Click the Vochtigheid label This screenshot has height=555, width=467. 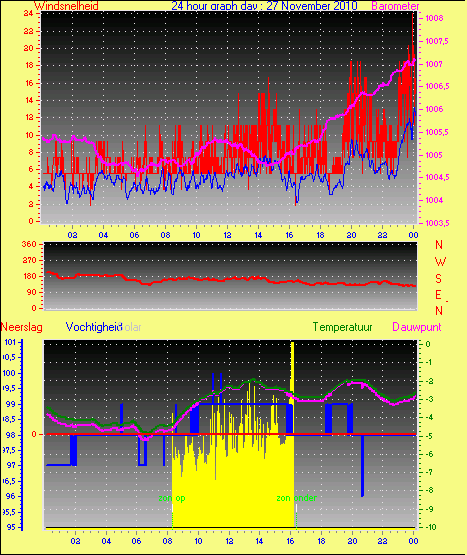94,327
